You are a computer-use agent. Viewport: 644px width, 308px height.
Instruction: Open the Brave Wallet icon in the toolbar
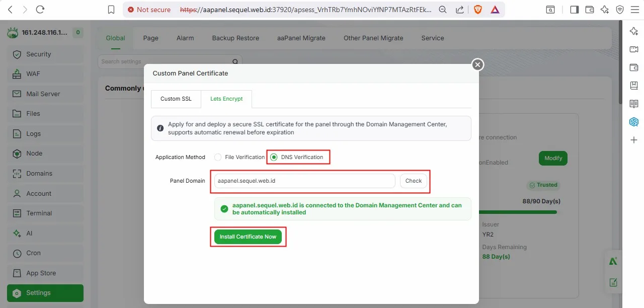pos(590,10)
